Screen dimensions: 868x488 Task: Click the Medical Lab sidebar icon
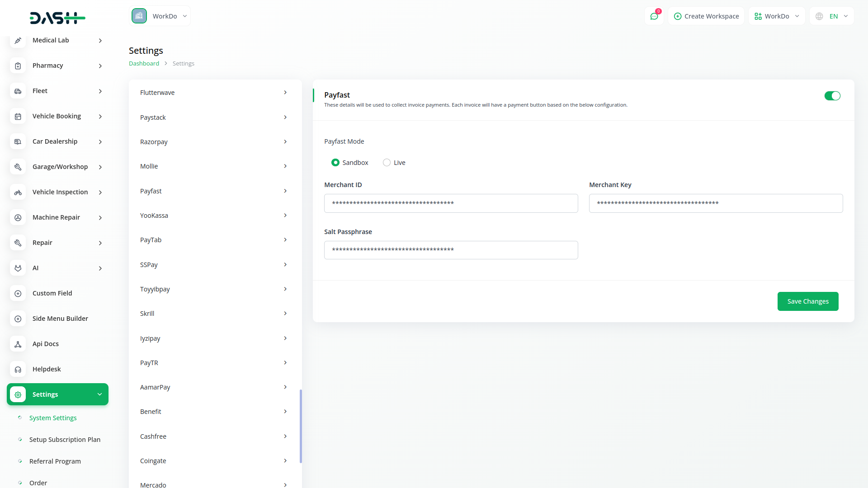18,40
